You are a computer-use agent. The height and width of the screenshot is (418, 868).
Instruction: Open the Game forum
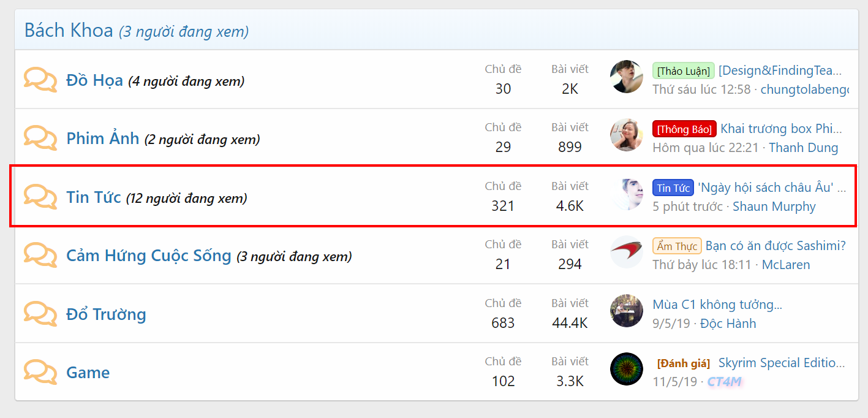88,373
